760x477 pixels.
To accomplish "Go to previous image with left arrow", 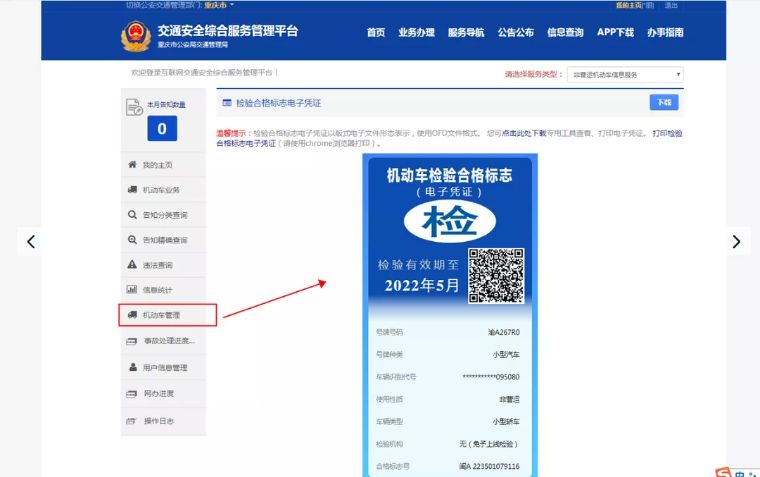I will (x=31, y=241).
